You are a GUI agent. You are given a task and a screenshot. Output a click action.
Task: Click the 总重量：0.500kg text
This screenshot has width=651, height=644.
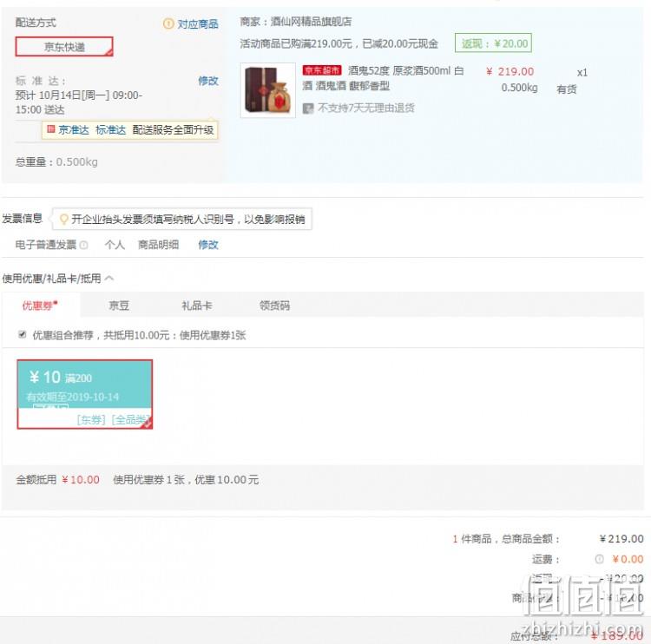coord(56,162)
